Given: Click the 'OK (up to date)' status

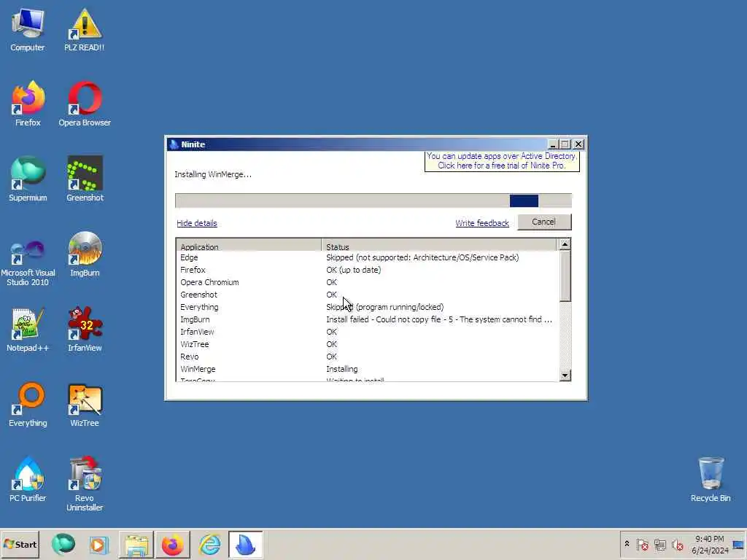Looking at the screenshot, I should pyautogui.click(x=354, y=270).
